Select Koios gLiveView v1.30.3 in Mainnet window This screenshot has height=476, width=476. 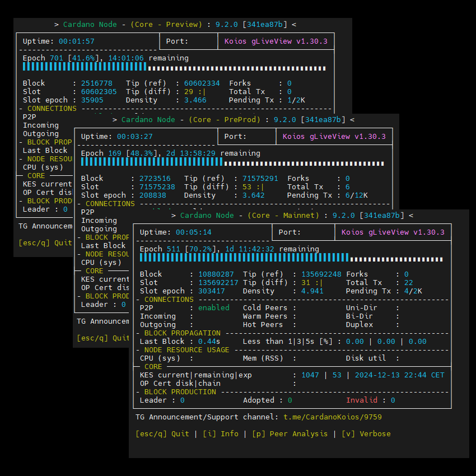[x=393, y=232]
